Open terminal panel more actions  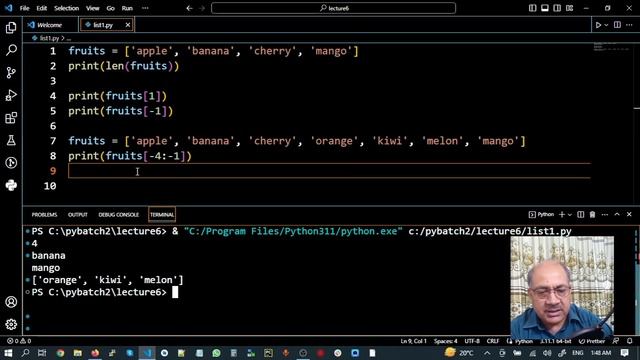(604, 214)
